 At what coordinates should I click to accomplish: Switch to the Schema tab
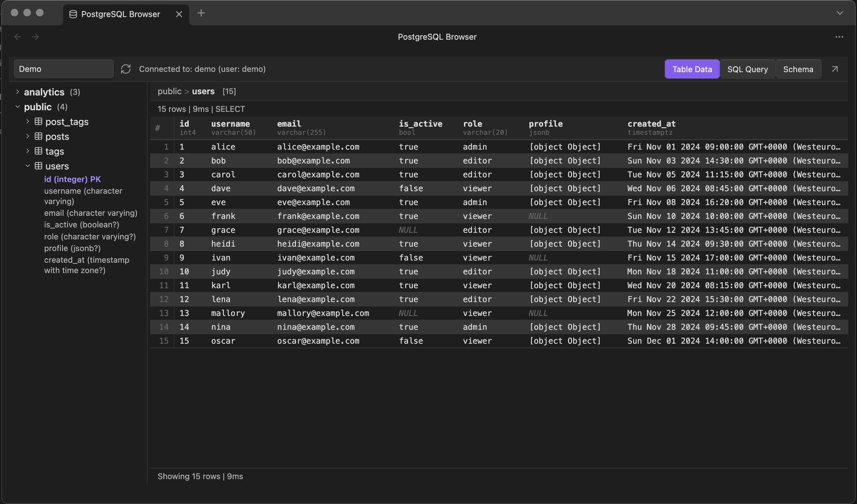pyautogui.click(x=798, y=69)
